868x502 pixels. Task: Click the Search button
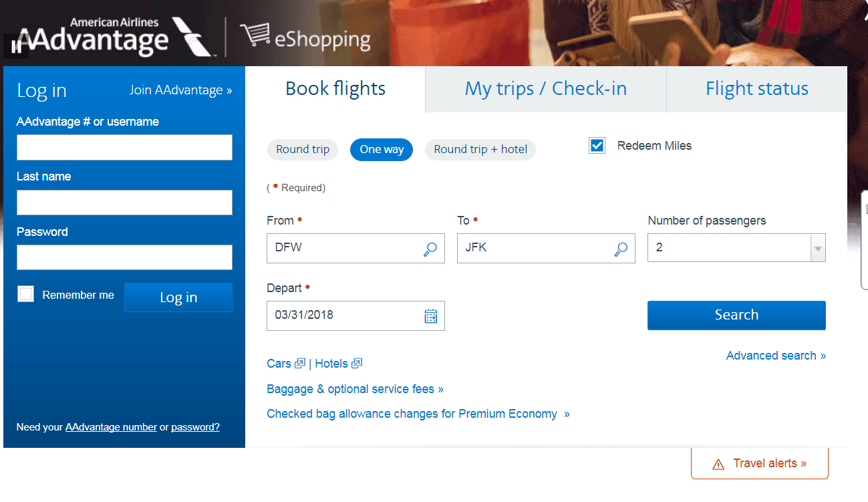(x=736, y=315)
